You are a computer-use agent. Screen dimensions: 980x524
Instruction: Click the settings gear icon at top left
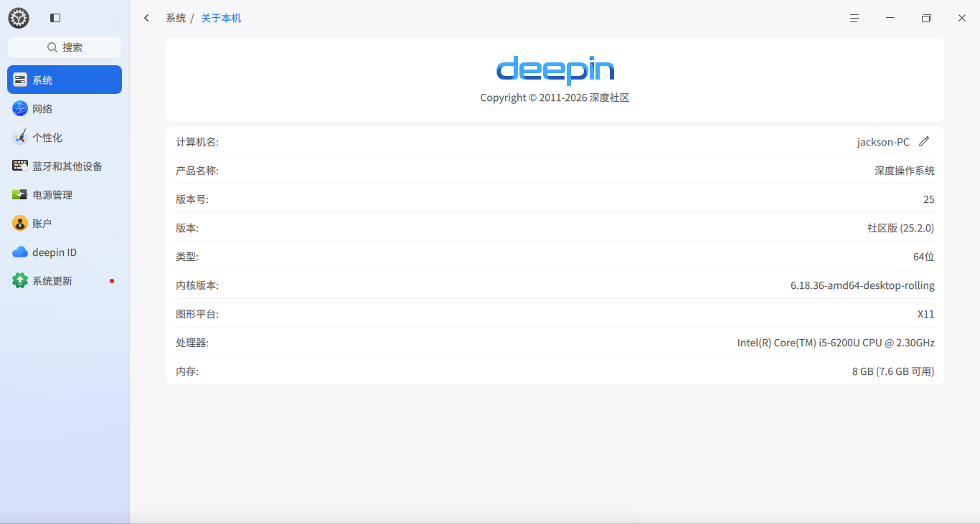(19, 18)
